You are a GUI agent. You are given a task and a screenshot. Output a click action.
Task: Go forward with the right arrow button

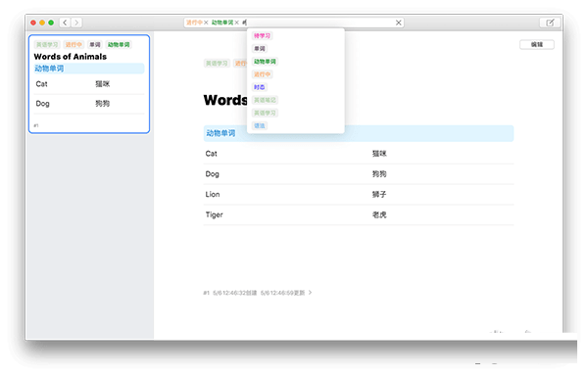coord(76,23)
